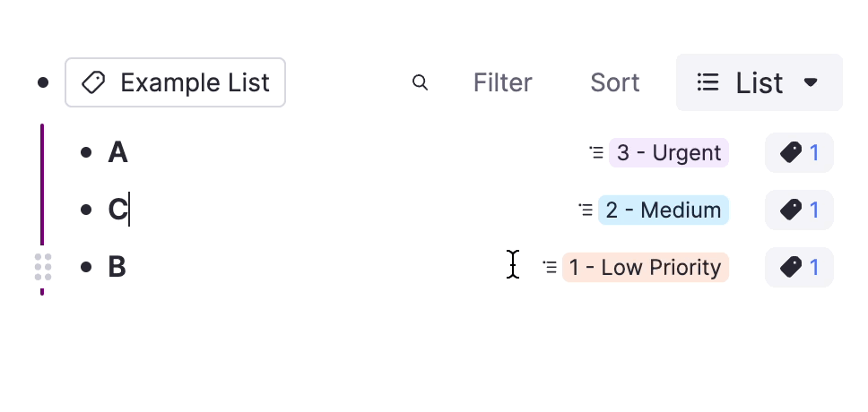The height and width of the screenshot is (412, 868).
Task: Click the Example List tag button
Action: tap(176, 83)
